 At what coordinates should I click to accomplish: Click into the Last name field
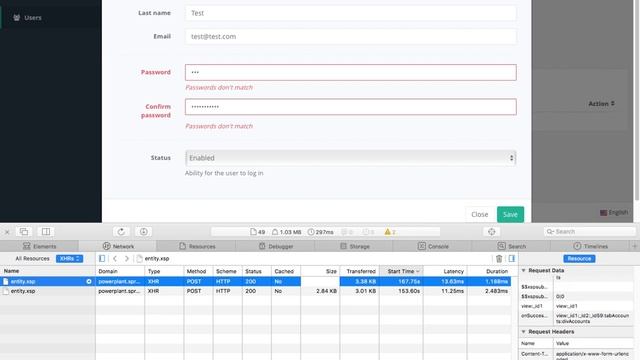pos(351,13)
